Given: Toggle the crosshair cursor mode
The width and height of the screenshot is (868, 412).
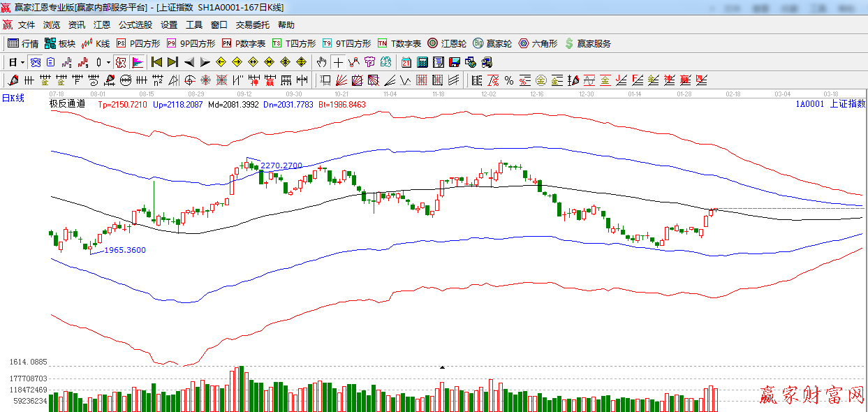Looking at the screenshot, I should (338, 62).
